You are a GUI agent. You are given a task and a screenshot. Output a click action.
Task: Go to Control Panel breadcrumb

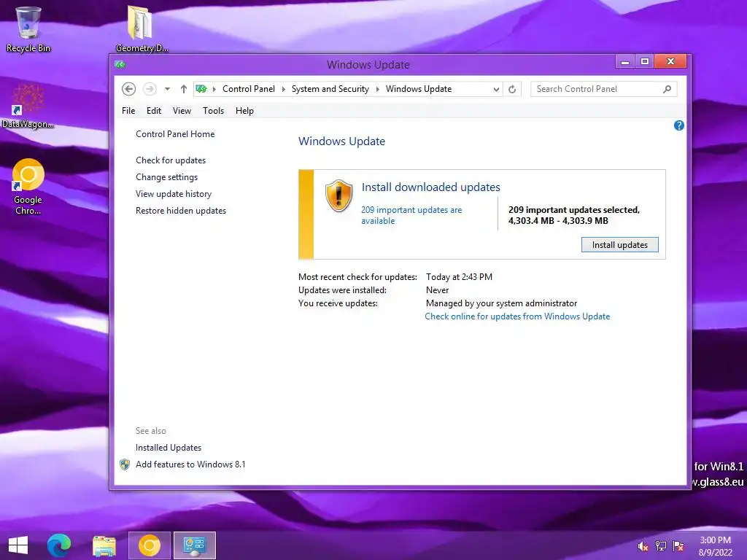pyautogui.click(x=249, y=89)
